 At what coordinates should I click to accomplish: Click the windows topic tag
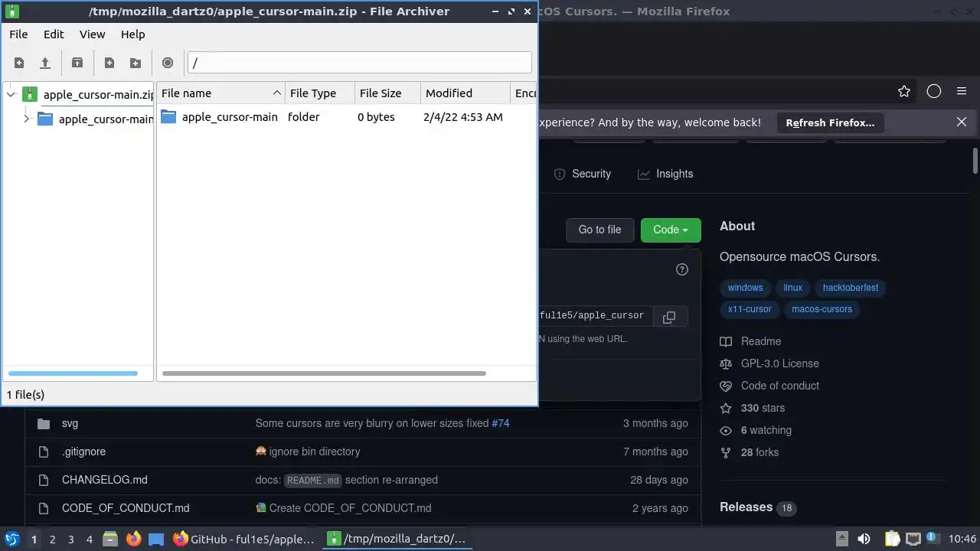[x=745, y=288]
